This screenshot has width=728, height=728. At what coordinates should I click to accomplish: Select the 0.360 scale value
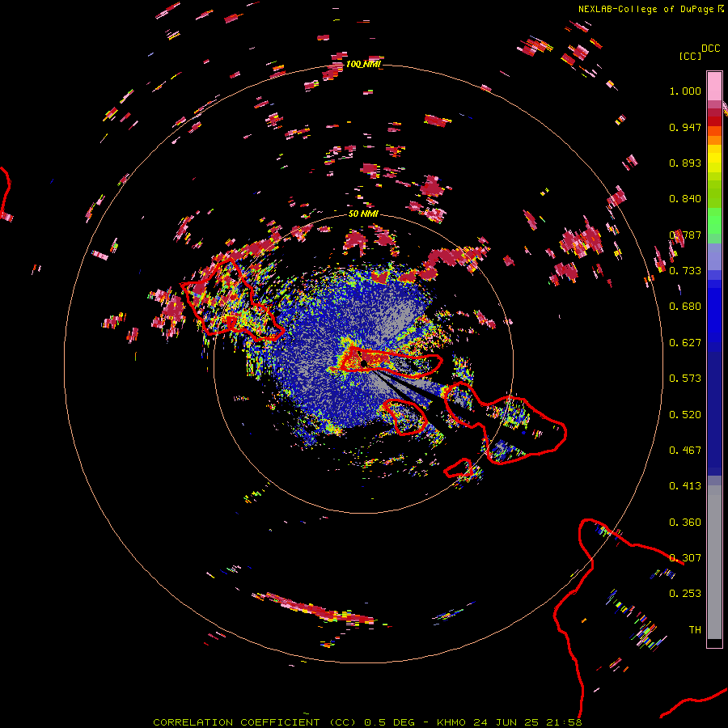coord(685,523)
